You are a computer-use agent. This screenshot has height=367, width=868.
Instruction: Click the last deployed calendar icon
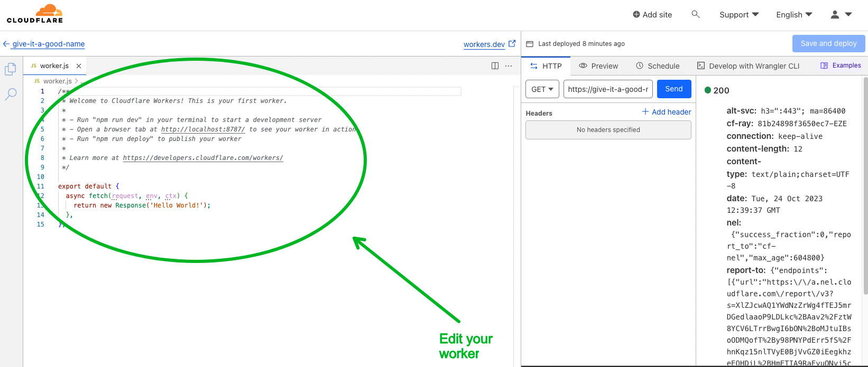point(530,44)
